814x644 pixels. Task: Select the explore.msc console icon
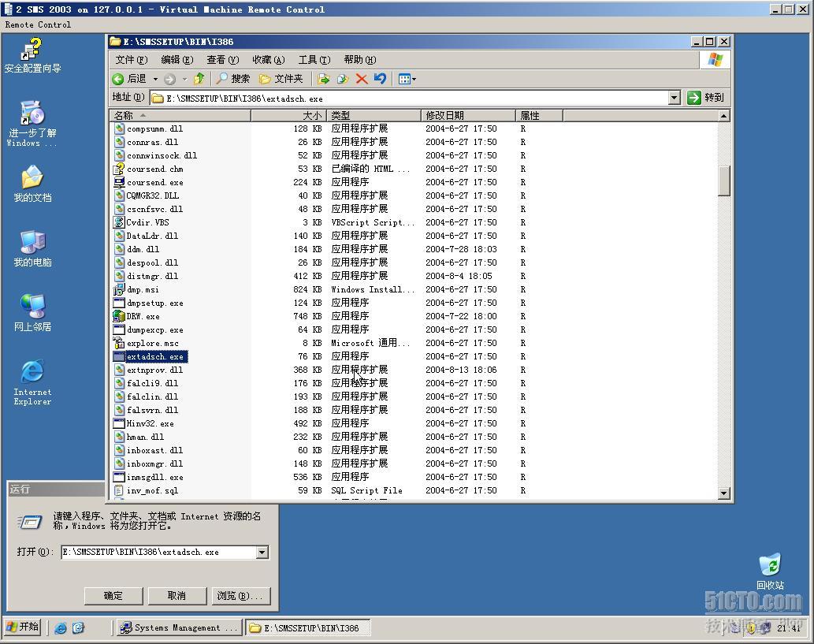click(x=119, y=343)
